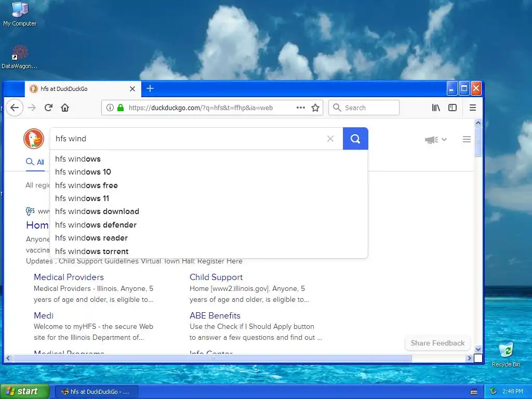The image size is (532, 399).
Task: Open the Windows Start menu
Action: point(25,392)
